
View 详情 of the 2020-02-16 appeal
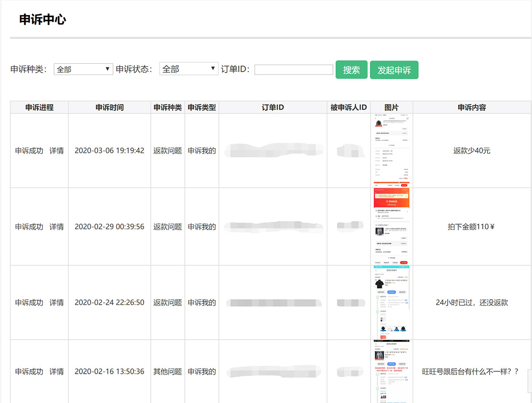click(x=56, y=372)
